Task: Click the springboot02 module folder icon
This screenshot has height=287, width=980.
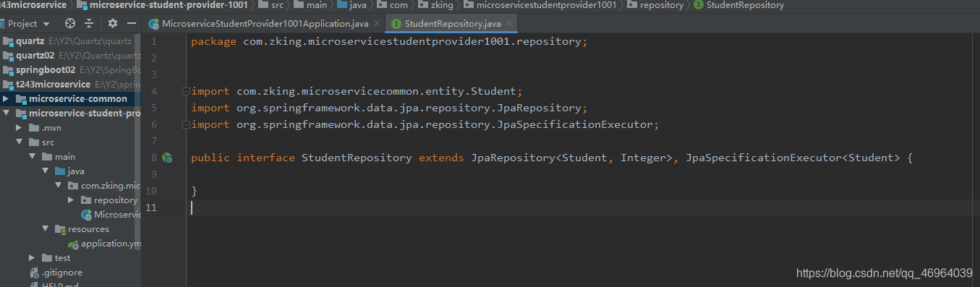Action: pyautogui.click(x=8, y=70)
